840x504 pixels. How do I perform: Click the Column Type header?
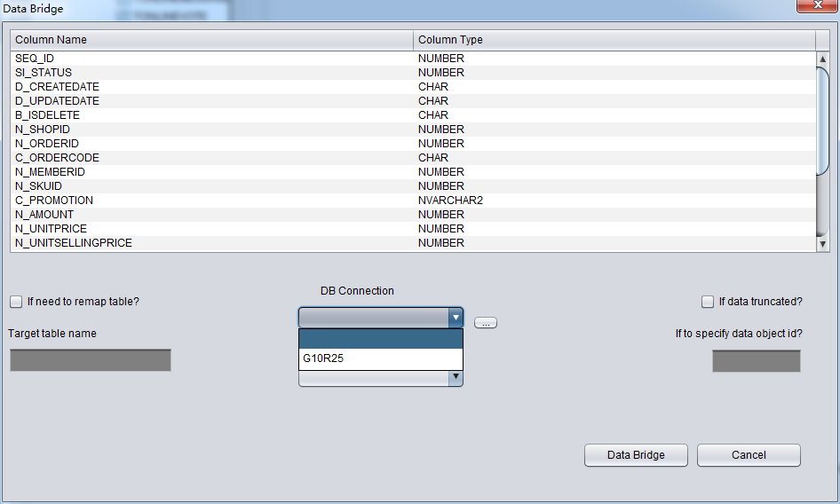(x=613, y=40)
